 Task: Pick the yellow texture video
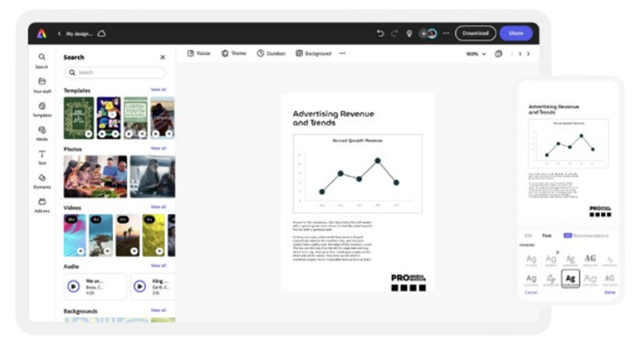[154, 236]
